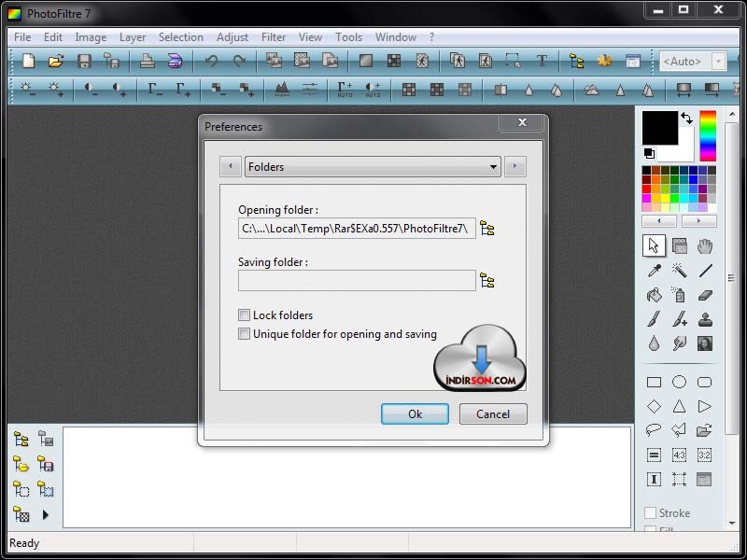The height and width of the screenshot is (560, 747).
Task: Go to previous preferences page arrow
Action: pyautogui.click(x=231, y=166)
